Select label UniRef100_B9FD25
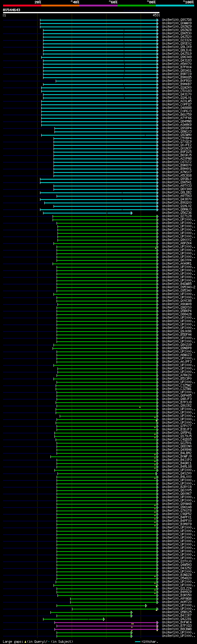Screen dimensions: 197x644 pos(177,152)
